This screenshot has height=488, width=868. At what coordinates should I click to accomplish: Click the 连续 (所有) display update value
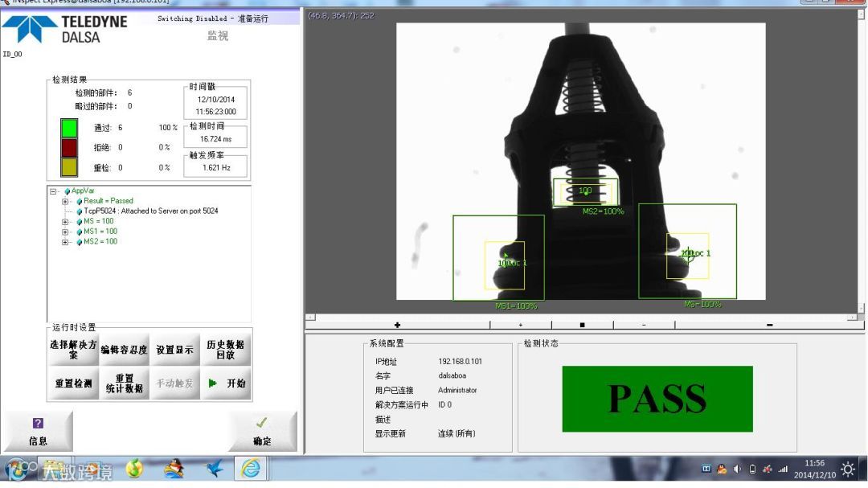[x=457, y=433]
